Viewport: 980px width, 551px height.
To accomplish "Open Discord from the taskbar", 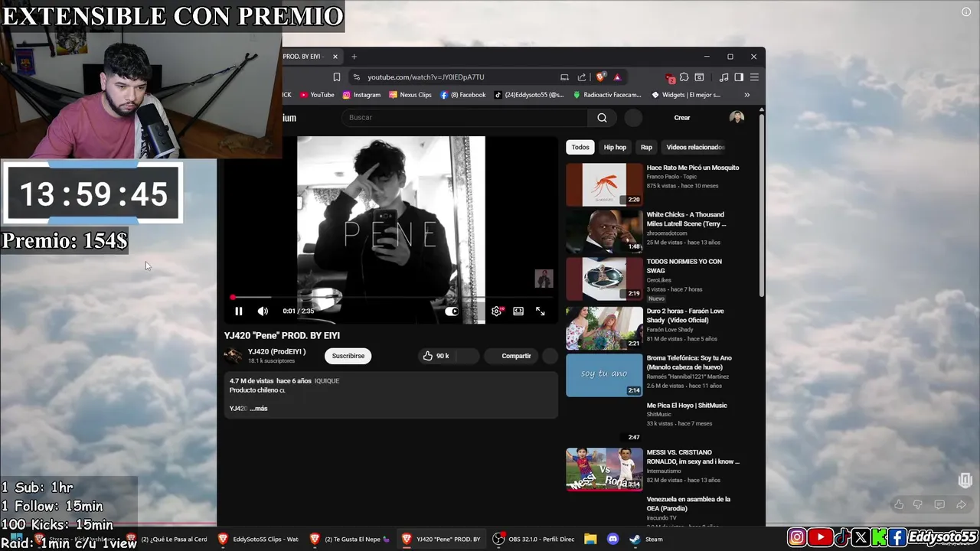I will pyautogui.click(x=612, y=539).
